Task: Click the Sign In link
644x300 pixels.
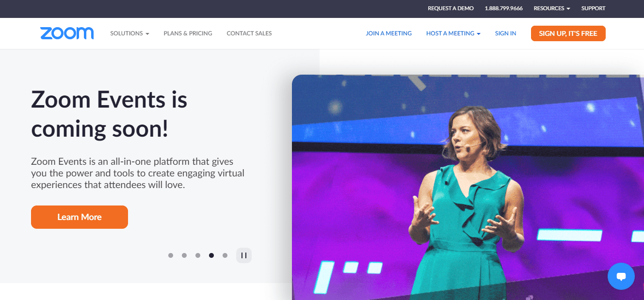Action: coord(506,33)
